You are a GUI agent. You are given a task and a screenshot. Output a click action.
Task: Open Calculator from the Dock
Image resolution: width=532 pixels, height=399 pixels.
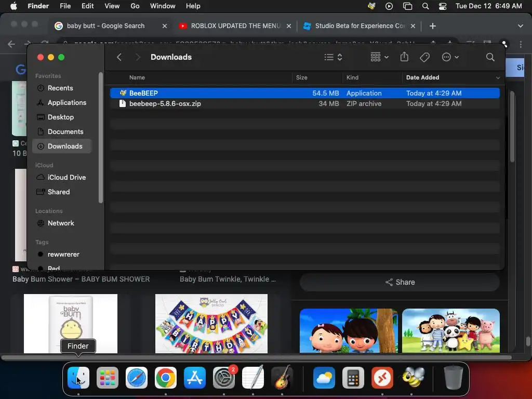pyautogui.click(x=353, y=378)
